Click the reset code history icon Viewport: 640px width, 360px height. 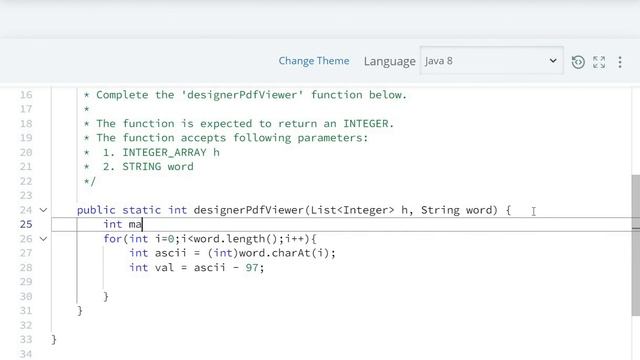pos(578,62)
